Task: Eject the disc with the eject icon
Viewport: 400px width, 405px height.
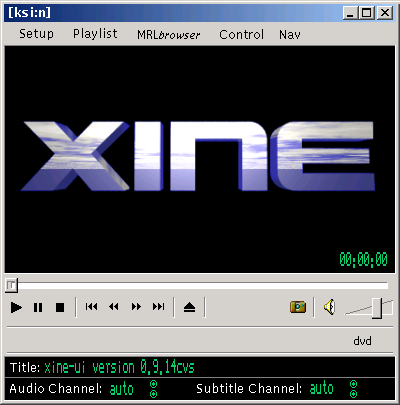Action: click(189, 307)
